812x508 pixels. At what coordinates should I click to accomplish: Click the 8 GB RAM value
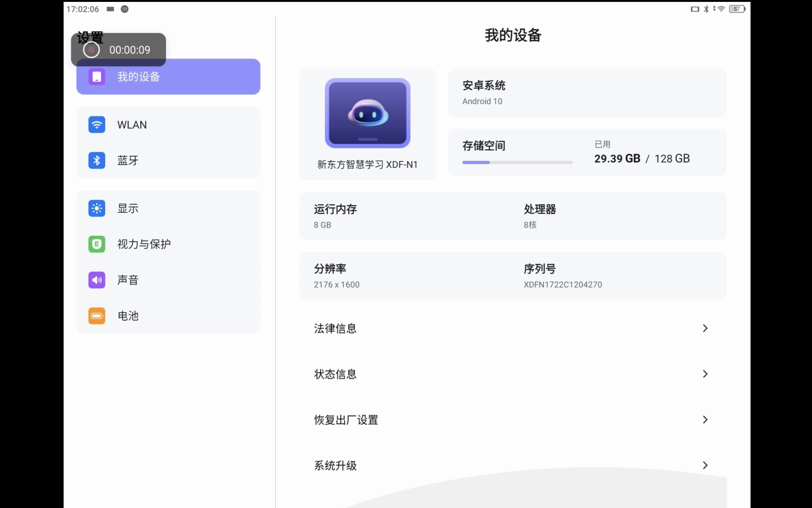tap(322, 225)
